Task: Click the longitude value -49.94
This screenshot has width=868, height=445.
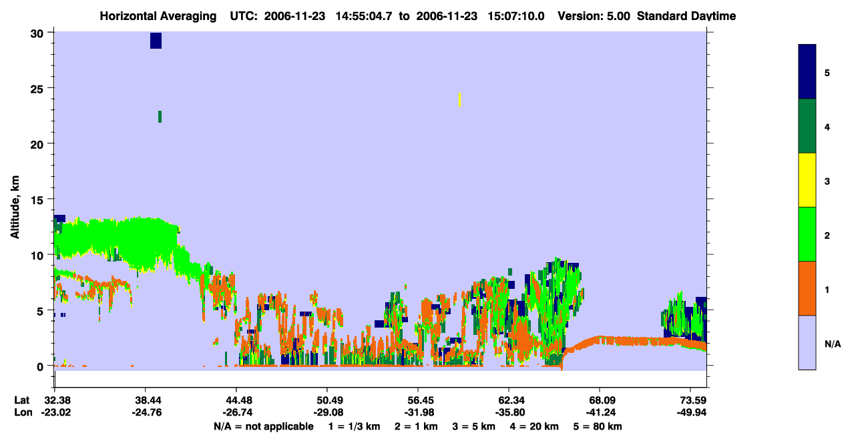Action: (x=690, y=412)
